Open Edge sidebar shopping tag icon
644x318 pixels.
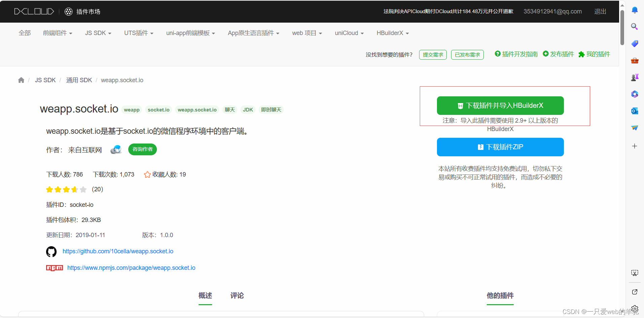pyautogui.click(x=635, y=43)
